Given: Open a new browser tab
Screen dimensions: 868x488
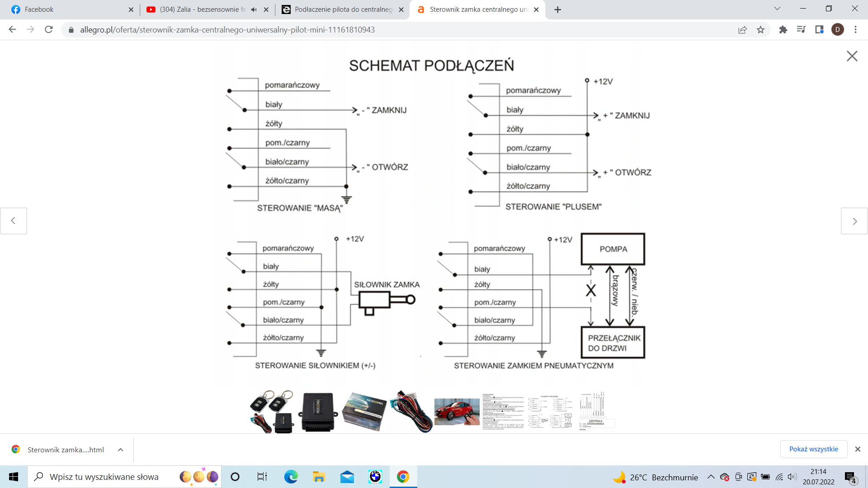Looking at the screenshot, I should (557, 9).
